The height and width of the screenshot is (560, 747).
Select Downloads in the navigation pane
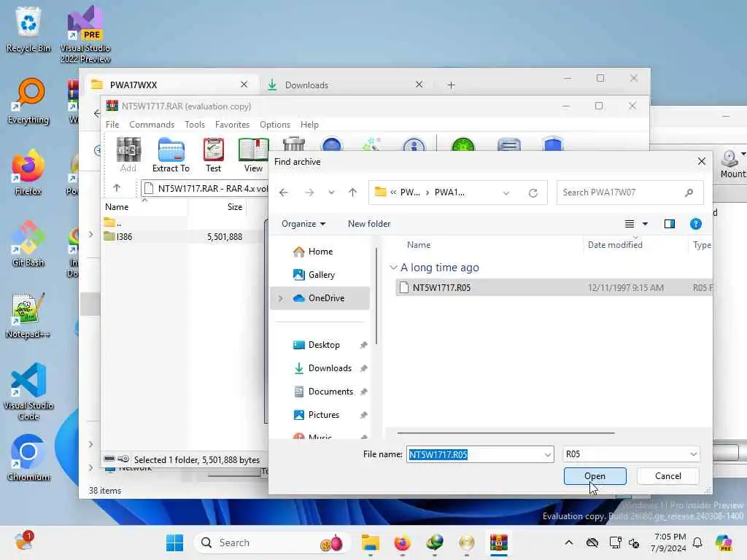coord(320,368)
